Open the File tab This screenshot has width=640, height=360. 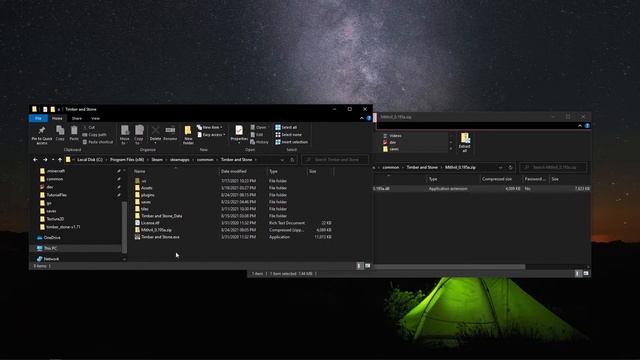[38, 118]
